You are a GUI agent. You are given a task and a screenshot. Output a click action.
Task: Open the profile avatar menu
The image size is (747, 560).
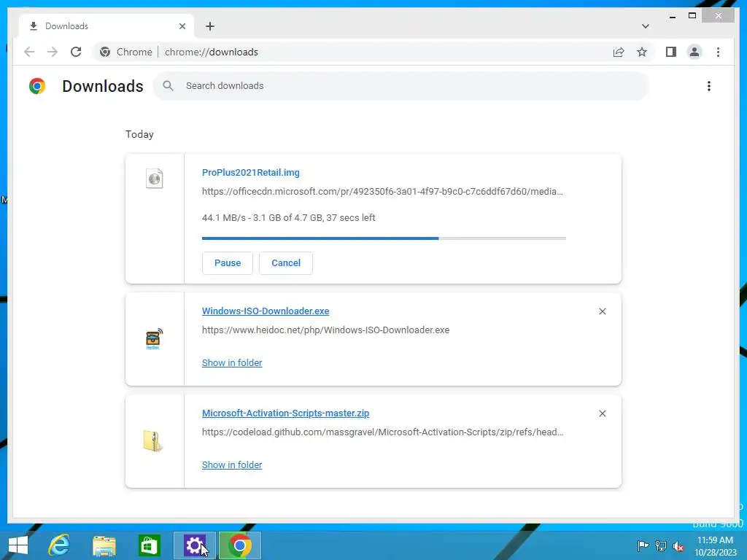tap(694, 52)
